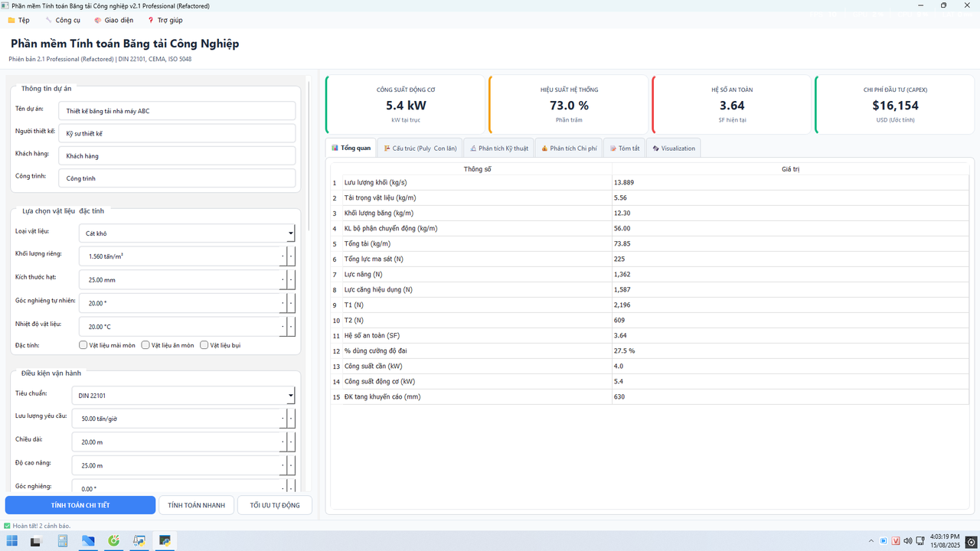Select the $16,154 CAPEX cost card
Image resolution: width=980 pixels, height=551 pixels.
click(x=895, y=104)
